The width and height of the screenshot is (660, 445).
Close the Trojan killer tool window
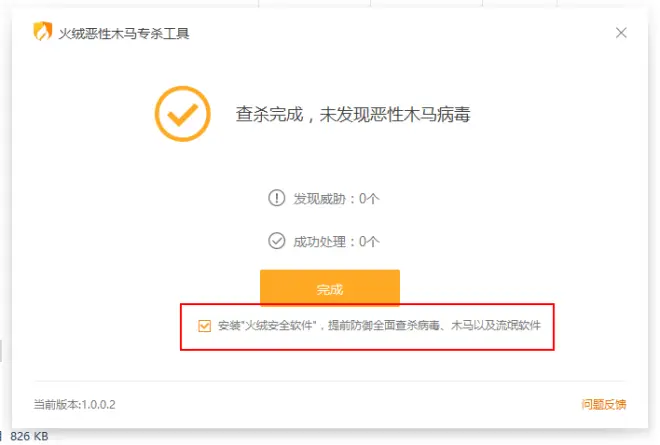click(x=621, y=33)
